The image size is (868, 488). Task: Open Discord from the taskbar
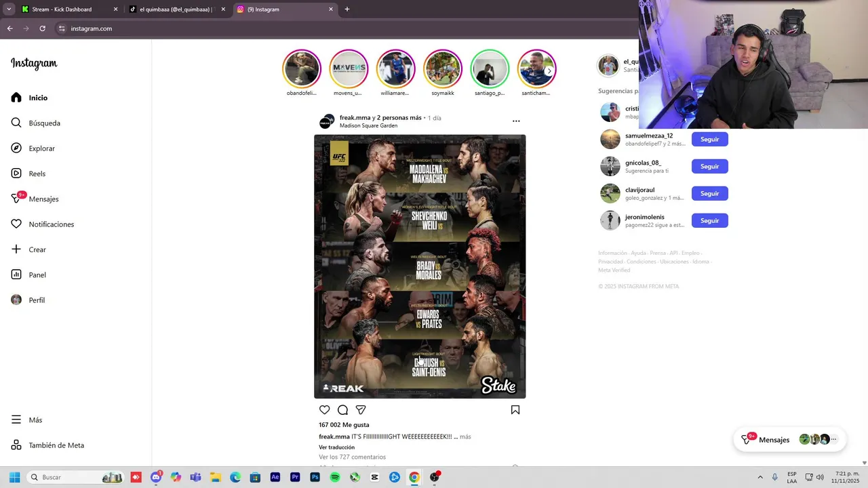coord(156,477)
